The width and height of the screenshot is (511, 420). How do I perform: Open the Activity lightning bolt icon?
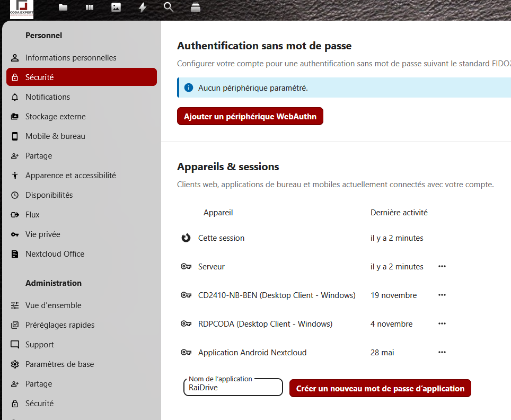[143, 7]
